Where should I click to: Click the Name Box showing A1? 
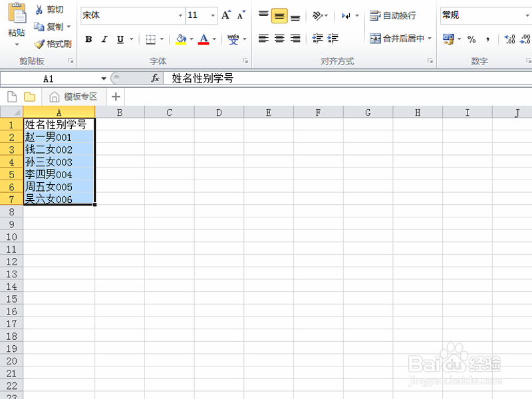pyautogui.click(x=49, y=78)
